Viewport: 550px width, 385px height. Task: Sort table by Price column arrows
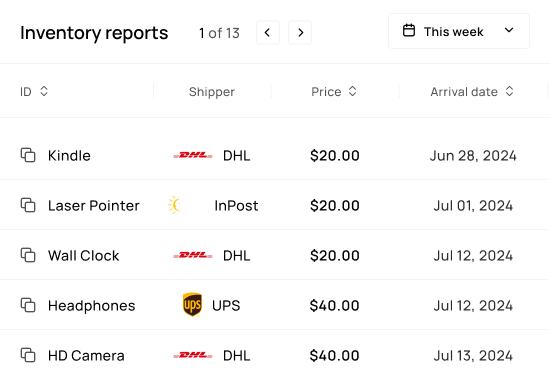pos(353,91)
